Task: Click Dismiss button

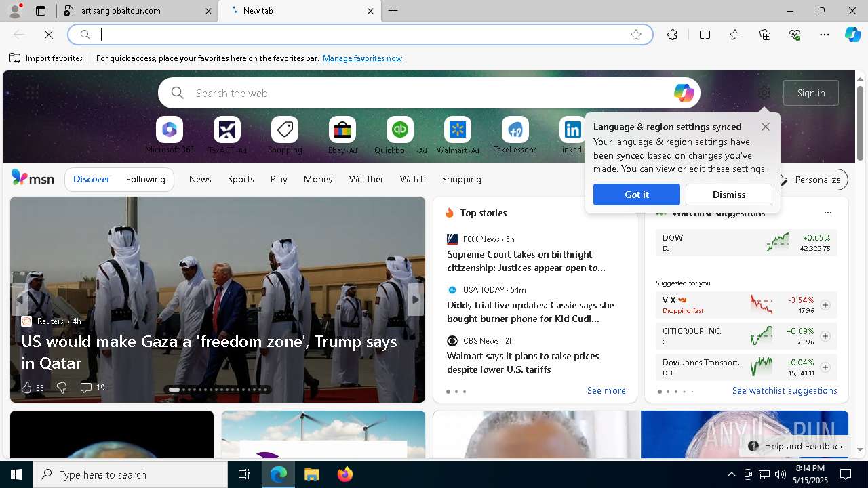Action: pyautogui.click(x=729, y=195)
